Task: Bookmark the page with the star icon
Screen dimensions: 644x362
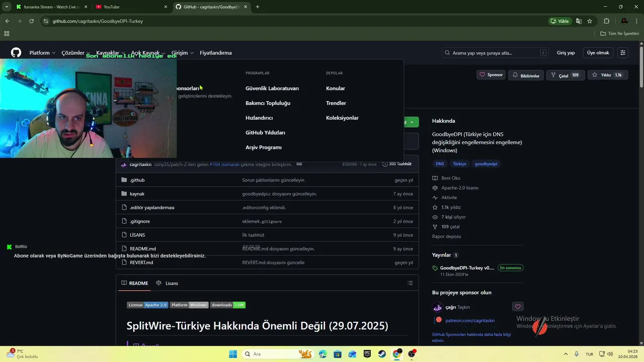Action: pos(590,21)
